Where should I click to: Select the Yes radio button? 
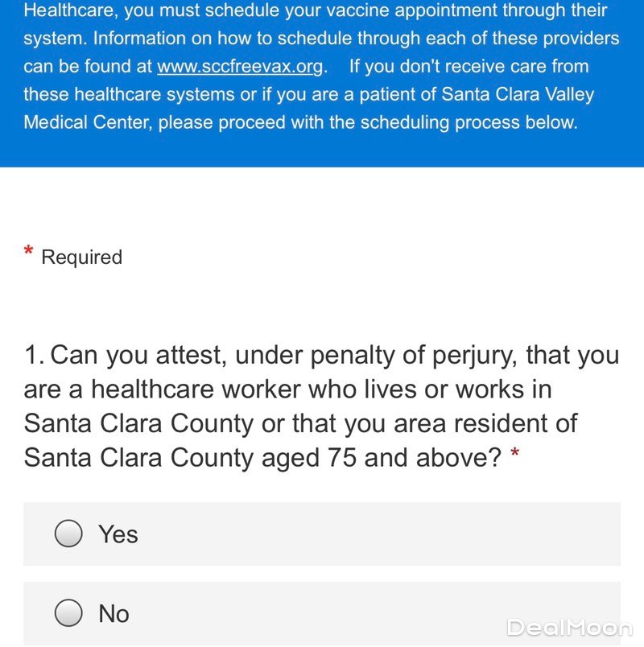69,534
